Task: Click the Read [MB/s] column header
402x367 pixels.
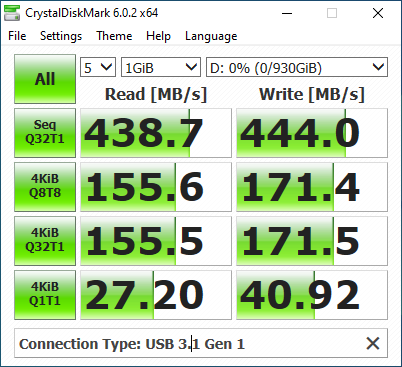Action: (x=156, y=94)
